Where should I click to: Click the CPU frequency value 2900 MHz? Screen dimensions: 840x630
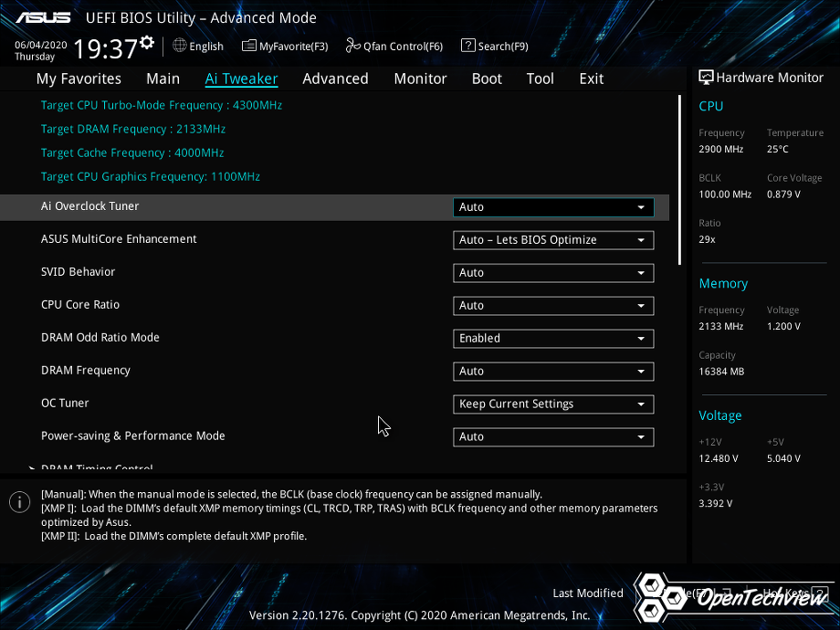[x=721, y=150]
